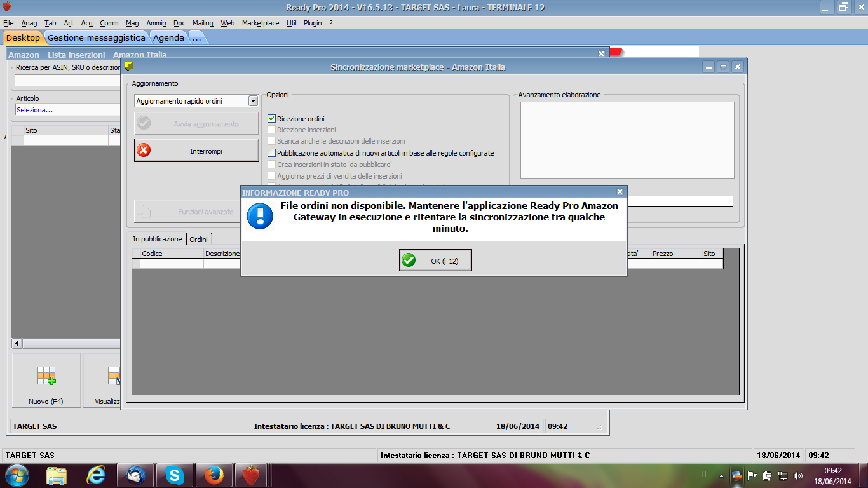The width and height of the screenshot is (868, 488).
Task: Toggle Aggiorna prezzi di vendita delle inserzioni
Action: (x=271, y=176)
